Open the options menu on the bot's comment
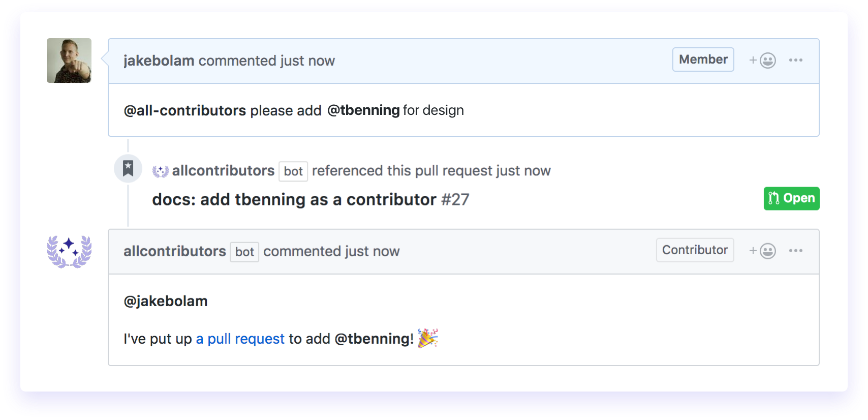This screenshot has height=420, width=868. coord(796,251)
